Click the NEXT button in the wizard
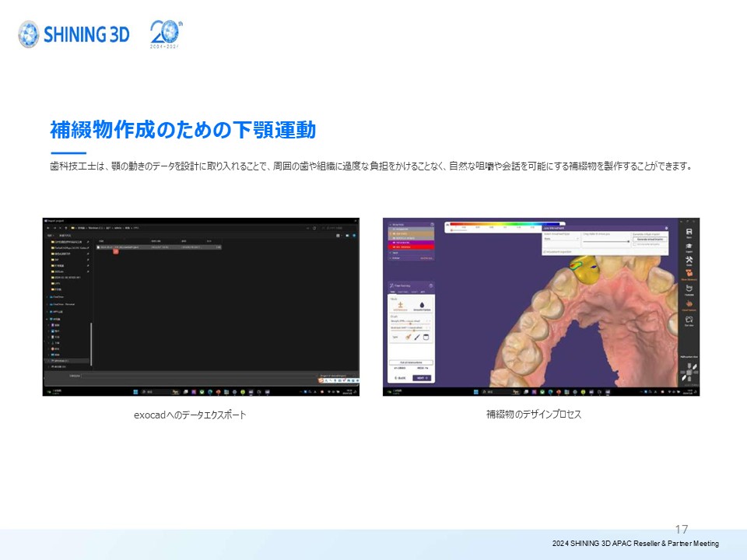 click(x=421, y=378)
